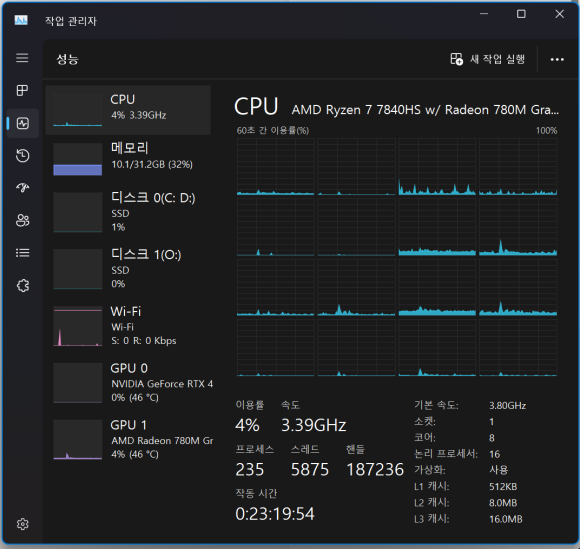Click the 100% graph scale label
580x549 pixels.
[546, 130]
